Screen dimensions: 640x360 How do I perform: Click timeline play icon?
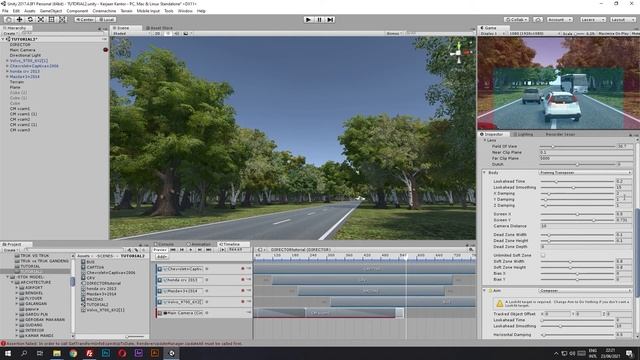click(191, 249)
